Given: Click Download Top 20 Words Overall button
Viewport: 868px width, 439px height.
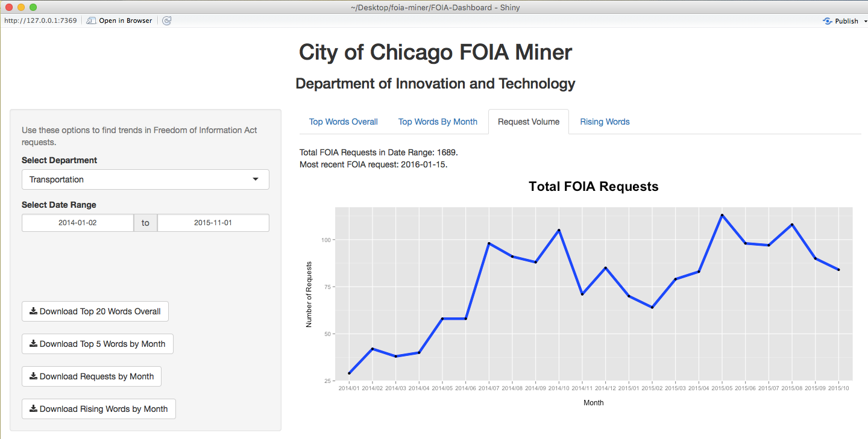Looking at the screenshot, I should click(x=95, y=311).
